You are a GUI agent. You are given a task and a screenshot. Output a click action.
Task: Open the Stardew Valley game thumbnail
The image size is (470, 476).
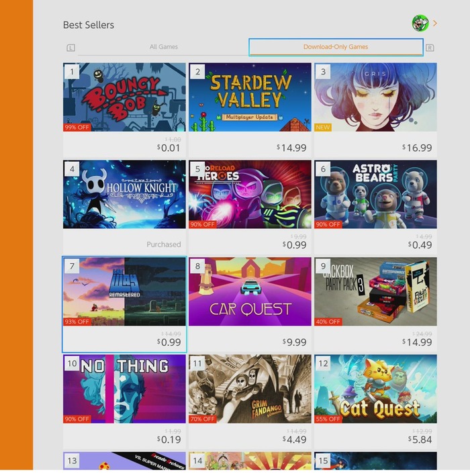pyautogui.click(x=250, y=97)
